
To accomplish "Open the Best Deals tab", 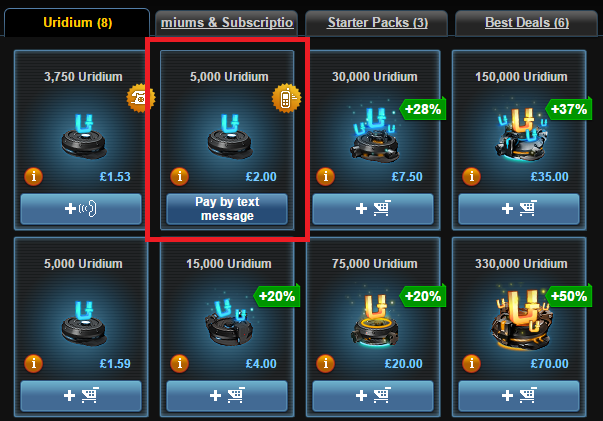I will pyautogui.click(x=526, y=23).
